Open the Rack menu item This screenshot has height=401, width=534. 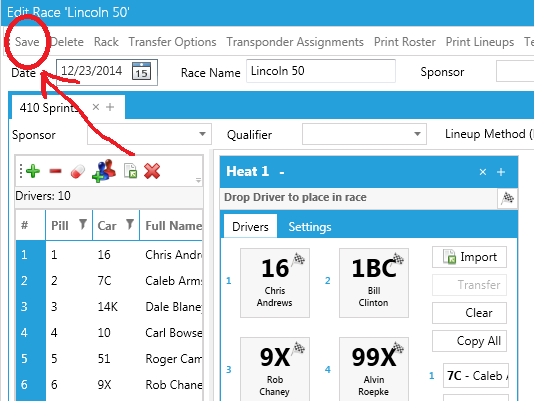pyautogui.click(x=106, y=42)
